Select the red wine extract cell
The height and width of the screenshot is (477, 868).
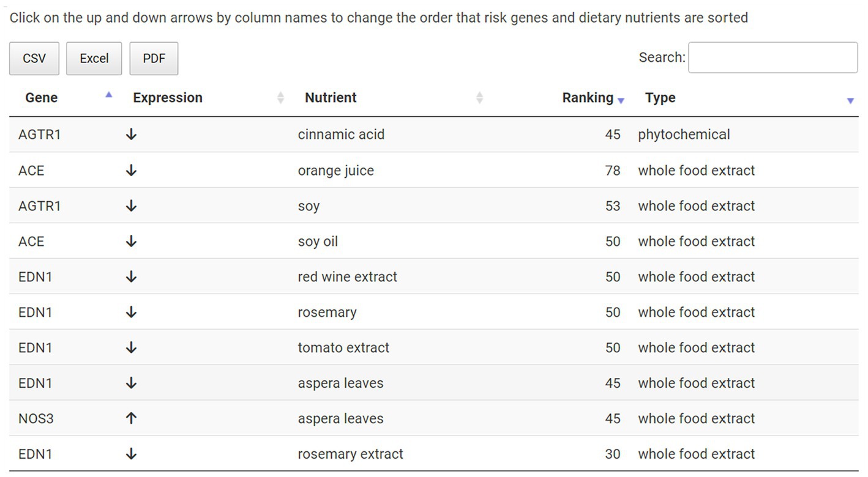(x=348, y=276)
